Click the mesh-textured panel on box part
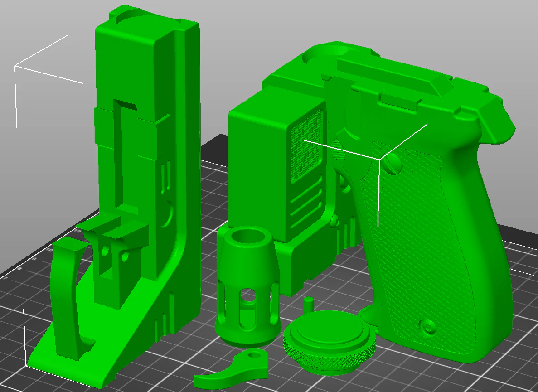538x392 pixels. click(x=306, y=147)
